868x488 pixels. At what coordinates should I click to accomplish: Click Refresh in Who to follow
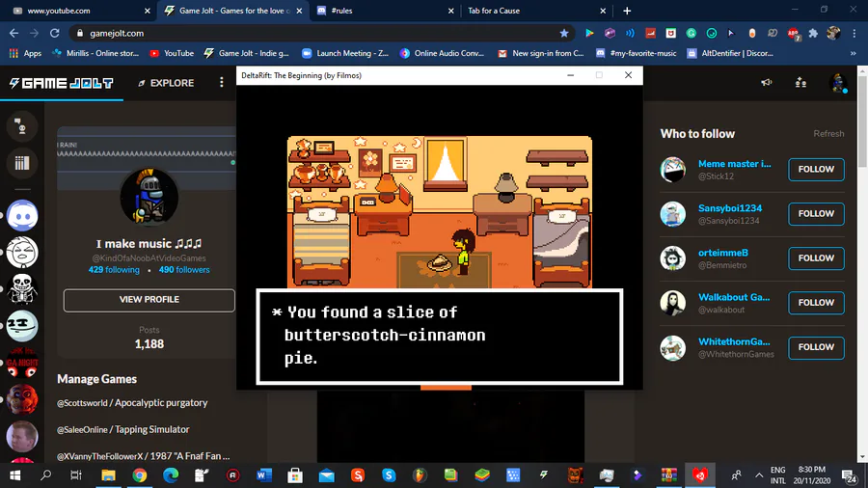pos(828,134)
